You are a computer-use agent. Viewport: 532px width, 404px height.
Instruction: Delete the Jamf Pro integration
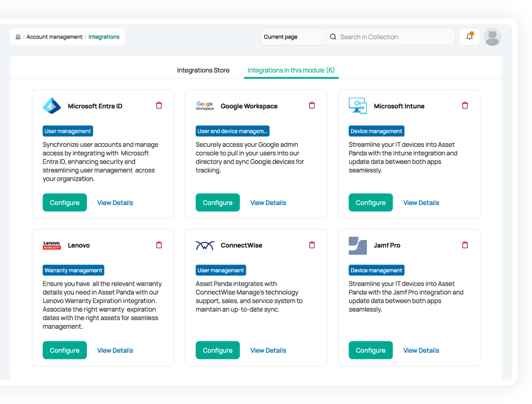point(465,245)
